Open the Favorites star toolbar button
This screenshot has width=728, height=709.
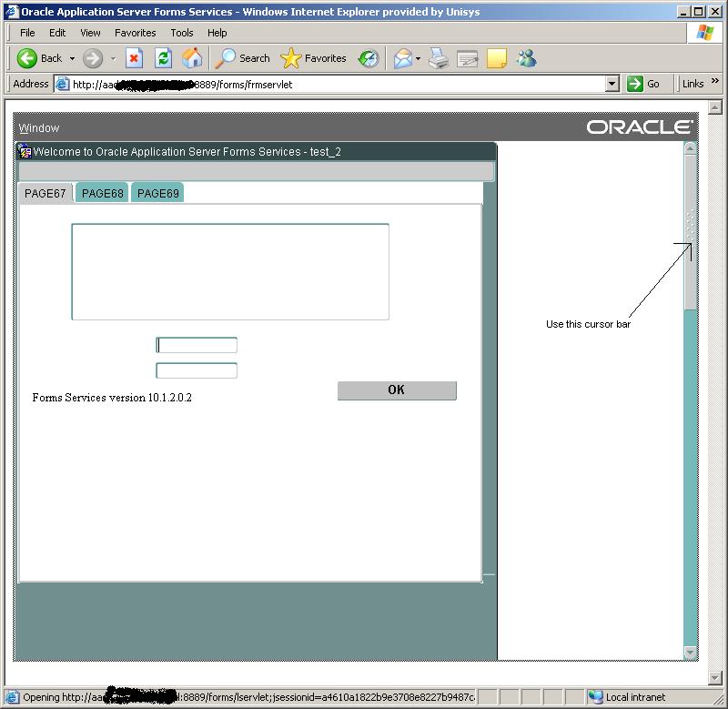coord(314,58)
